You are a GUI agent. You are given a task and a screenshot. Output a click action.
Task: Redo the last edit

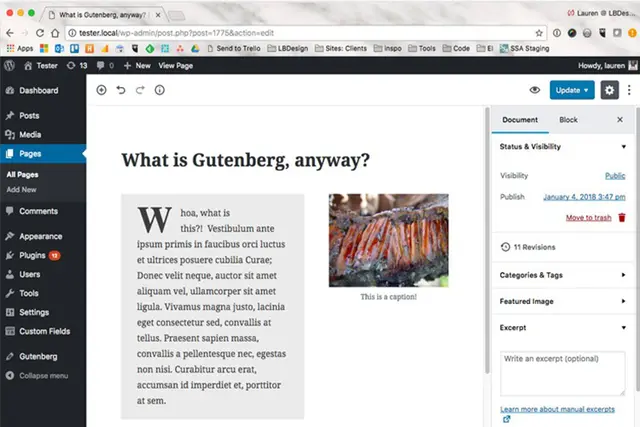point(140,90)
